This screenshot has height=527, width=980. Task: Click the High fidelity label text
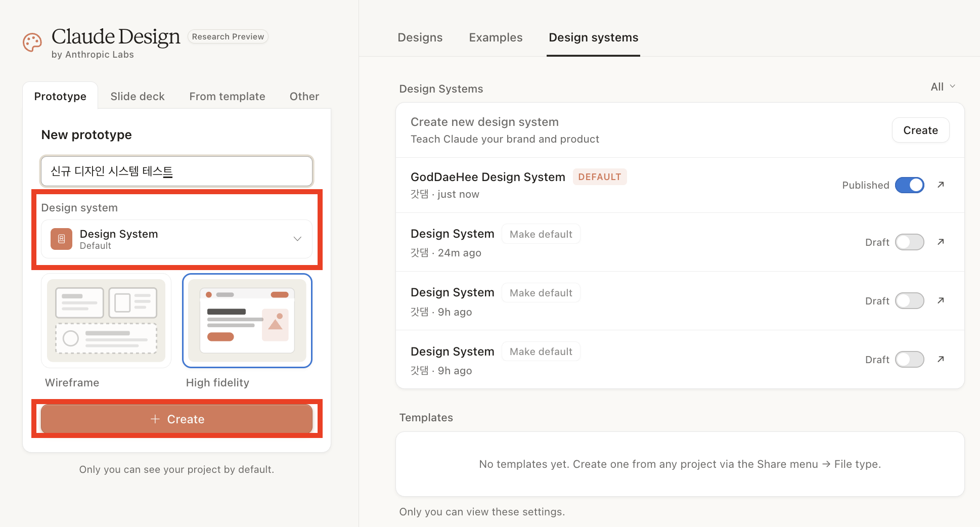click(217, 383)
